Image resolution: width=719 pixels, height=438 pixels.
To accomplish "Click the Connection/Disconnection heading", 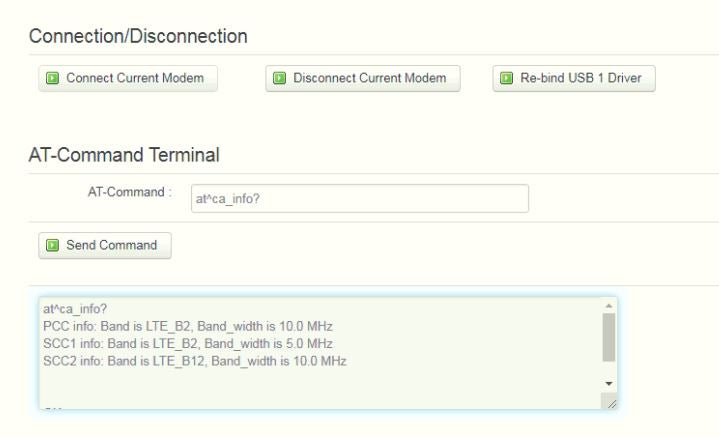I will tap(138, 36).
